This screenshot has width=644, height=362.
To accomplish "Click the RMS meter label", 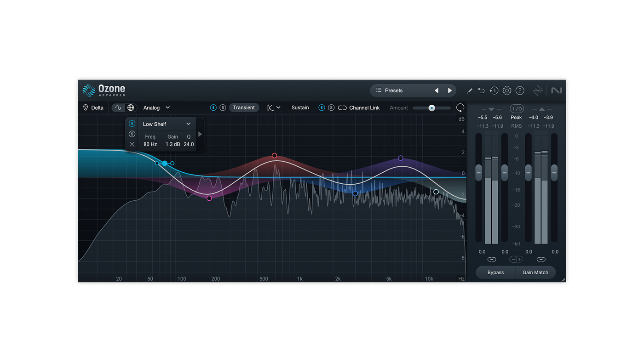I will tap(516, 126).
